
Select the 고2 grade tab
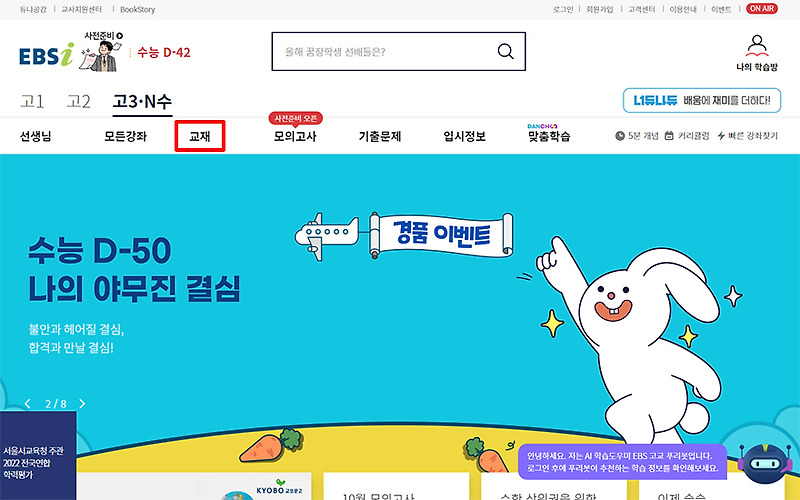[x=79, y=102]
